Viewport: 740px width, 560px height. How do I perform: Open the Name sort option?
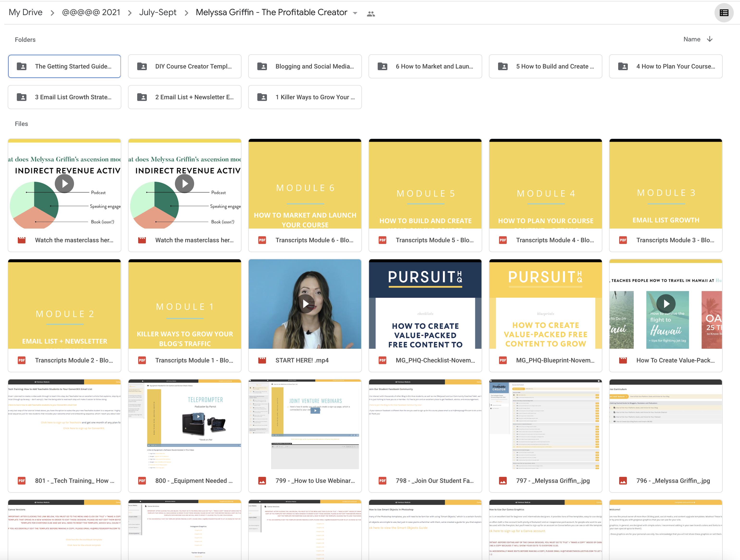pyautogui.click(x=692, y=39)
